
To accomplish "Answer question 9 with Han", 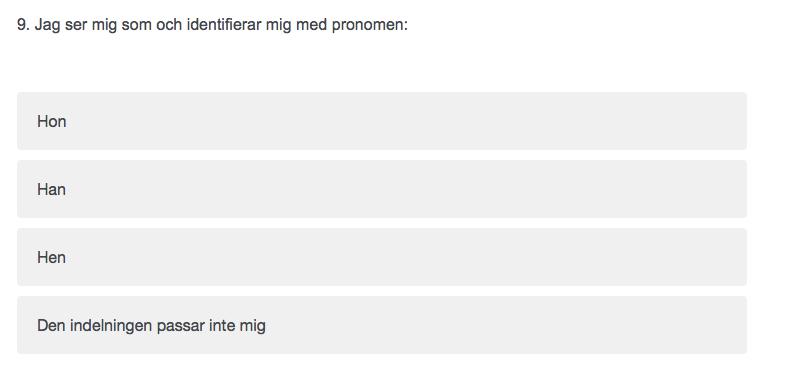I will 382,189.
